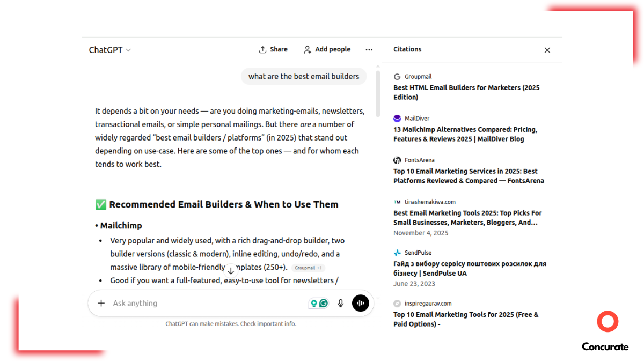The height and width of the screenshot is (362, 644).
Task: Click Share to share the conversation
Action: pyautogui.click(x=273, y=49)
